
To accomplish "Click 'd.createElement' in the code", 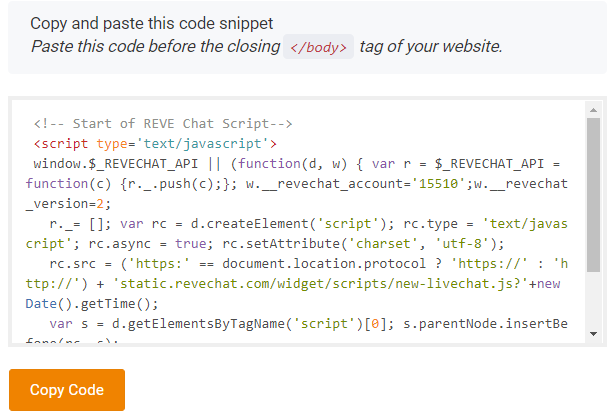I will pyautogui.click(x=250, y=224).
